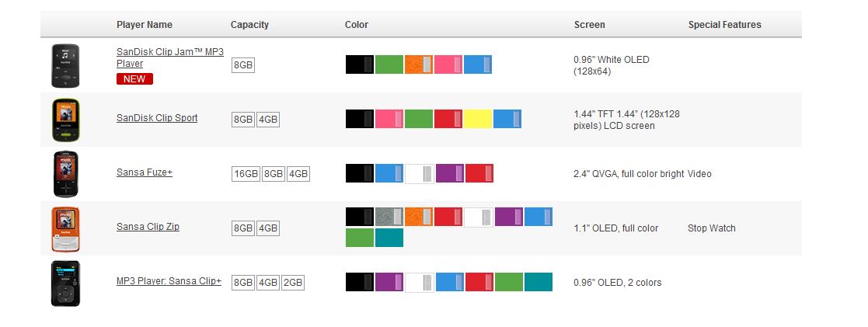Choose the grey swatch for Clip Zip

pyautogui.click(x=389, y=217)
